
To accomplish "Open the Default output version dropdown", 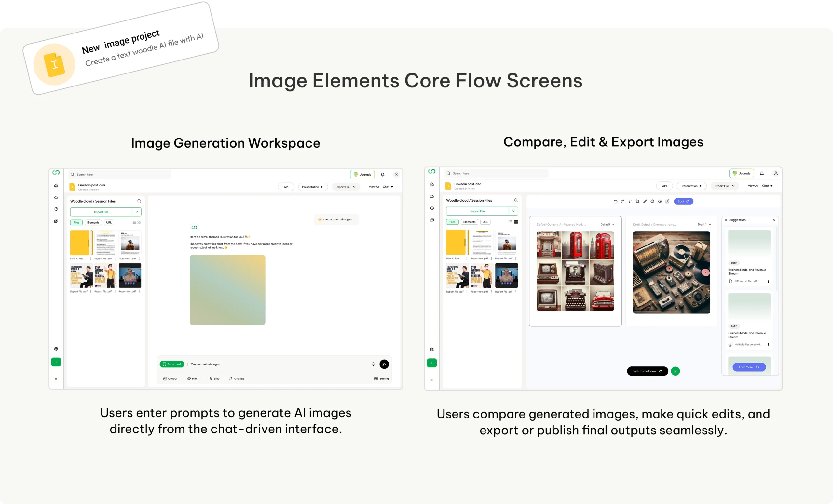I will point(607,225).
